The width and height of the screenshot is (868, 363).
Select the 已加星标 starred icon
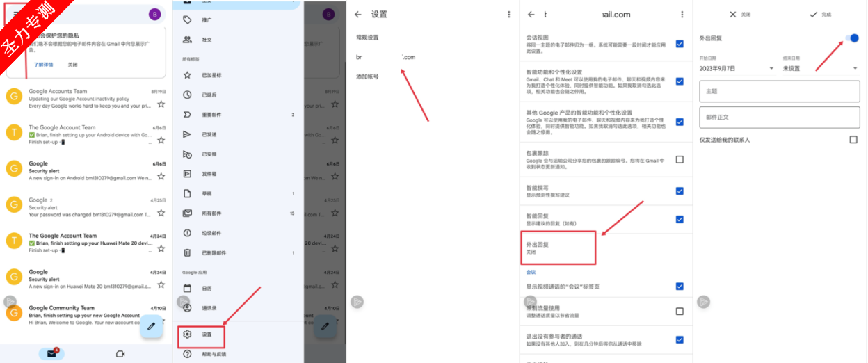coord(186,75)
